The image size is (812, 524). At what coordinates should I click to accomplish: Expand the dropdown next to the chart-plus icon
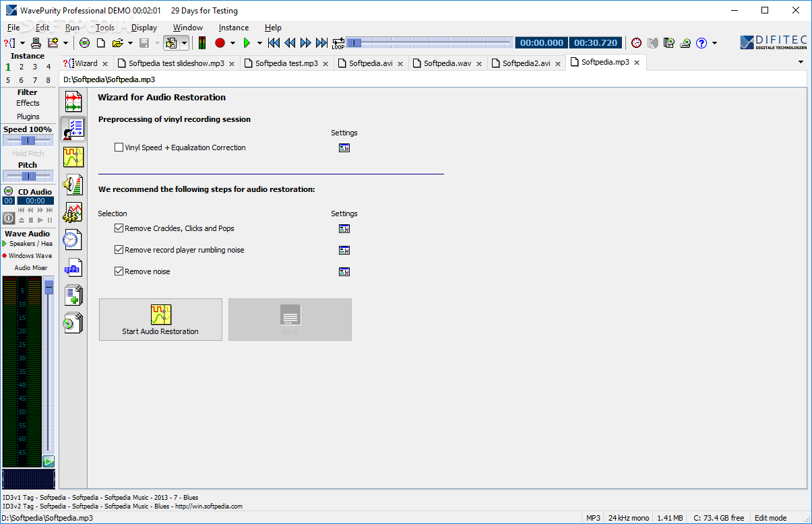pyautogui.click(x=65, y=43)
